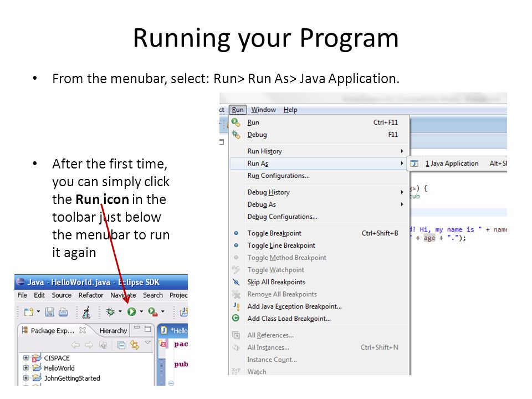Image resolution: width=532 pixels, height=399 pixels.
Task: Open the Package Explorer view menu triangle
Action: pyautogui.click(x=147, y=342)
